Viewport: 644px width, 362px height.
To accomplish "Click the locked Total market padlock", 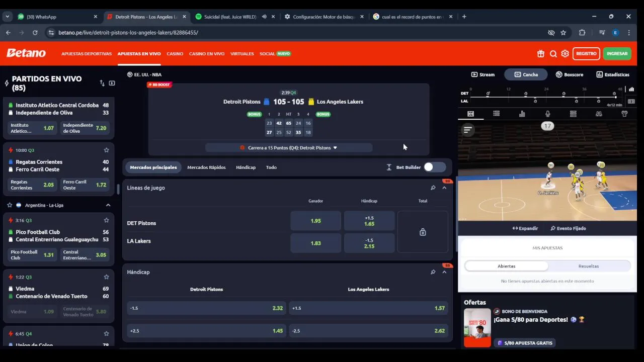I will coord(423,232).
